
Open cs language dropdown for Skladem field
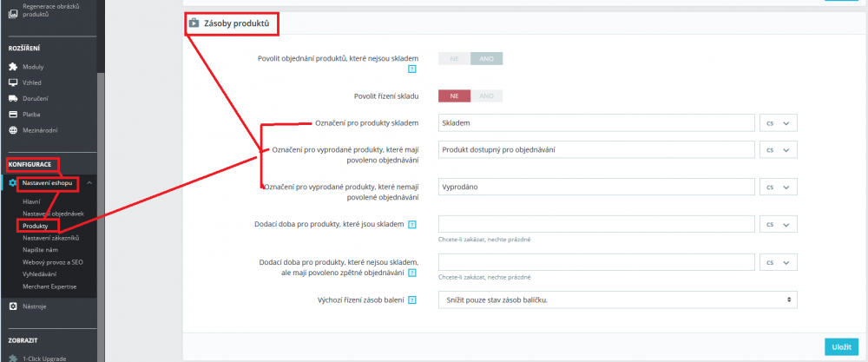779,123
